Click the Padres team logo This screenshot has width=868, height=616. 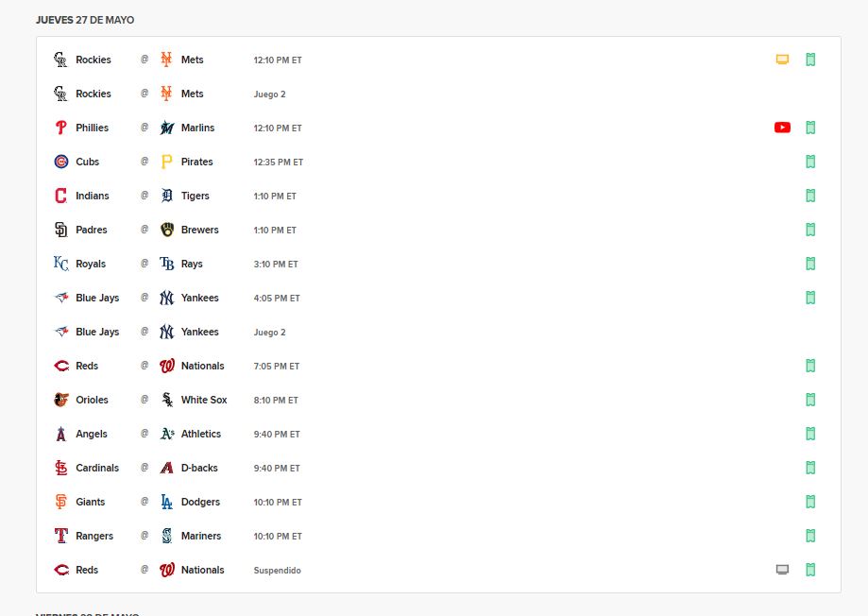[x=61, y=230]
